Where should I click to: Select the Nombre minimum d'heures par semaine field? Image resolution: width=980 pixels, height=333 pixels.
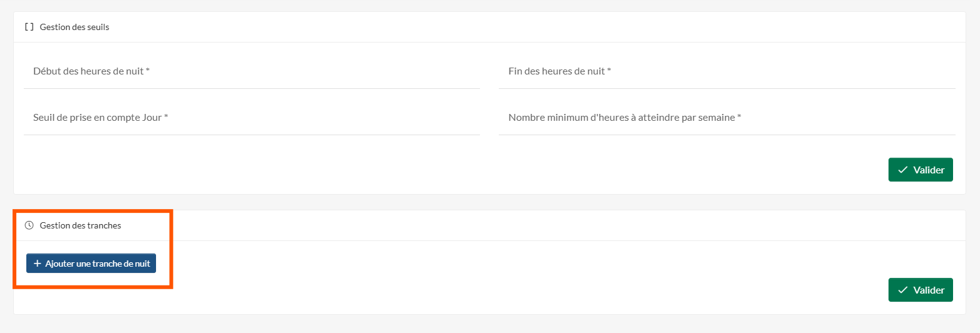tap(727, 118)
